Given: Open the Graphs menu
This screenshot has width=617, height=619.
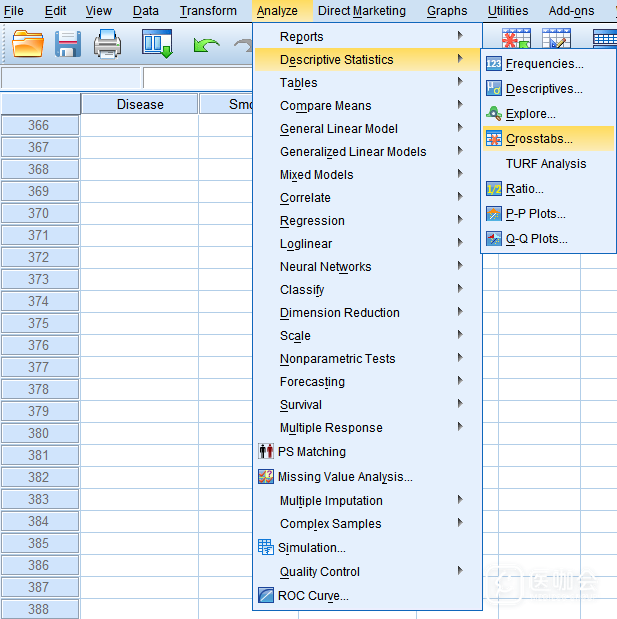Looking at the screenshot, I should (x=446, y=11).
